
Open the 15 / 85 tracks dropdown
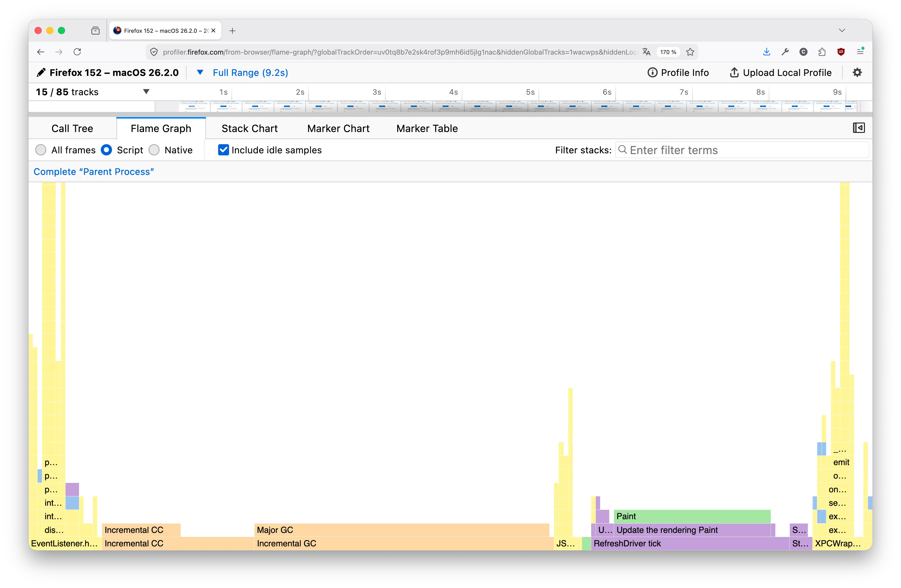(x=93, y=92)
